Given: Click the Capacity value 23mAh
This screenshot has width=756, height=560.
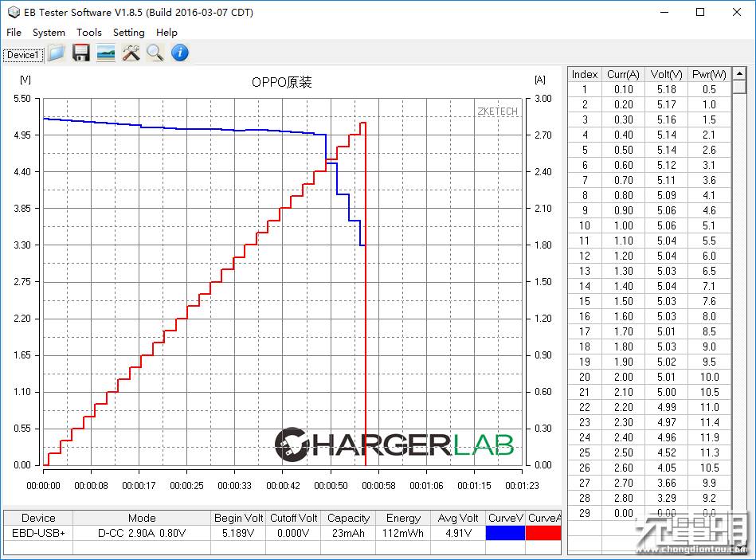Looking at the screenshot, I should pyautogui.click(x=348, y=533).
